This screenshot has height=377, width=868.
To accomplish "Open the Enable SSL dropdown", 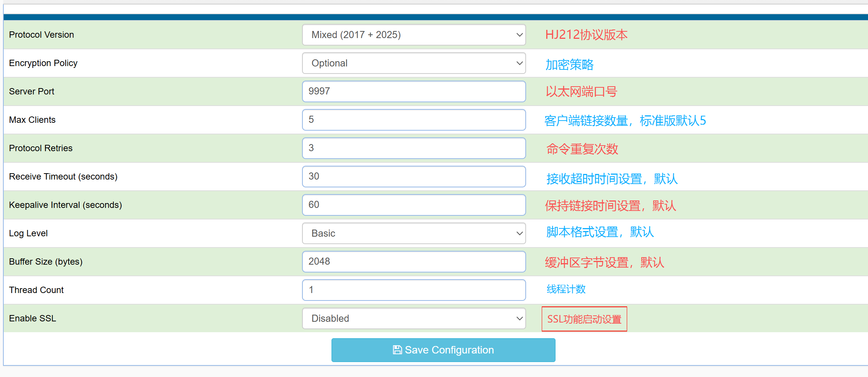I will [x=414, y=318].
